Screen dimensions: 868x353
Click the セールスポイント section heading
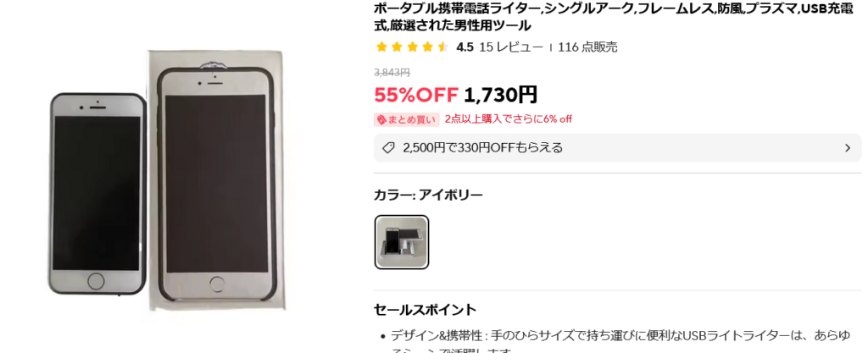(425, 309)
